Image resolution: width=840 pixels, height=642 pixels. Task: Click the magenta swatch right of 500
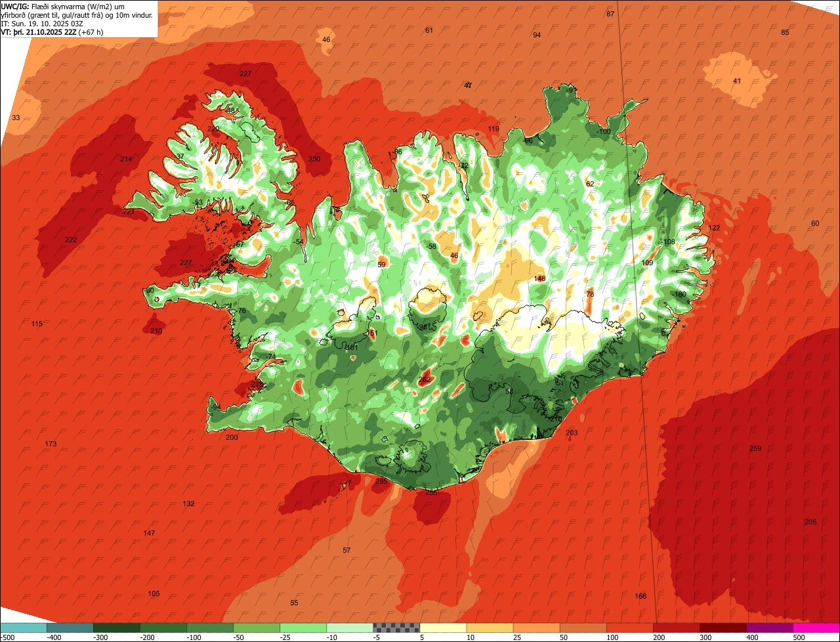click(816, 628)
